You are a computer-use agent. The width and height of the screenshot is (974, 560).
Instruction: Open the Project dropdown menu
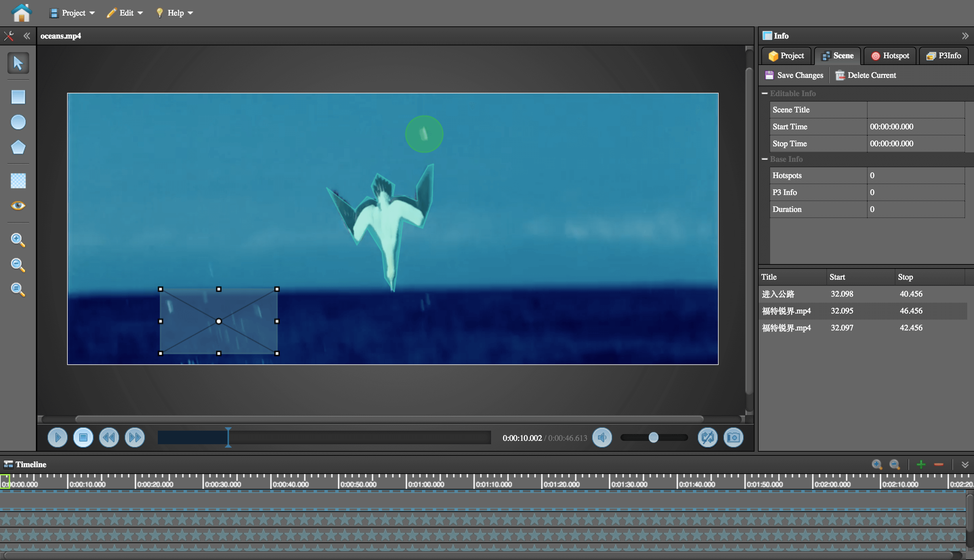pos(73,13)
